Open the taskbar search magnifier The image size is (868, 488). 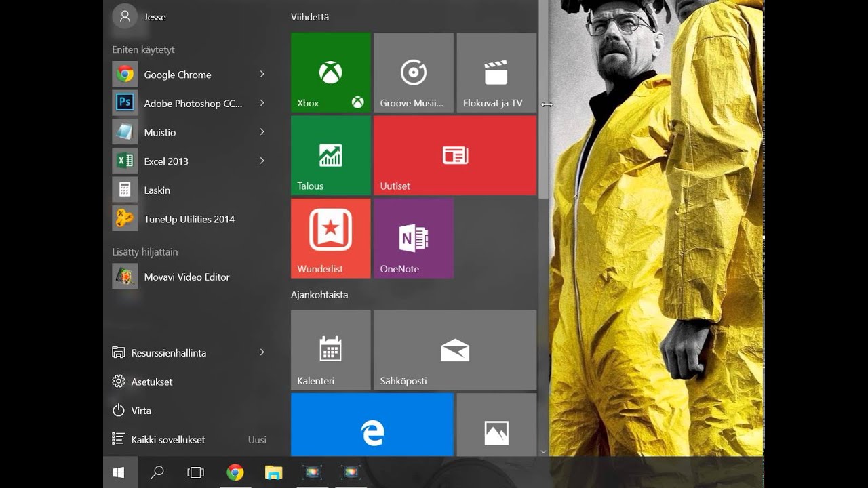point(157,472)
